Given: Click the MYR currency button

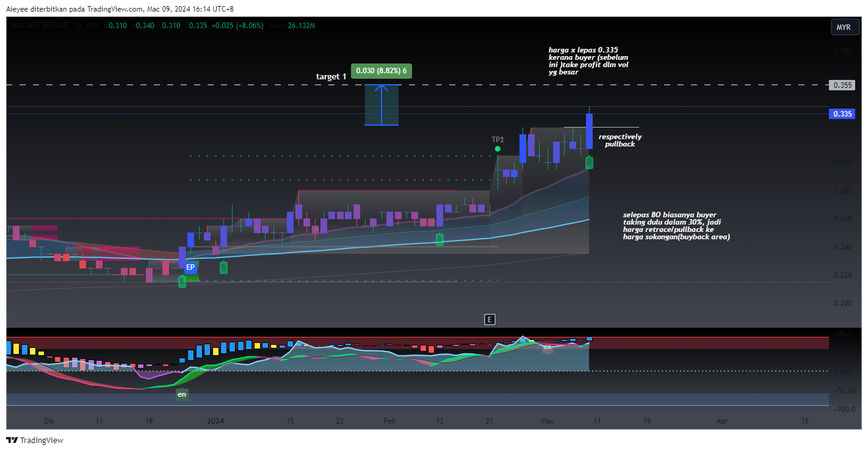Looking at the screenshot, I should point(844,27).
